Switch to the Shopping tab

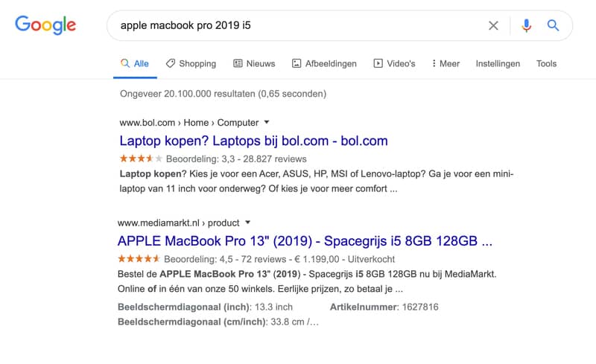pos(191,63)
